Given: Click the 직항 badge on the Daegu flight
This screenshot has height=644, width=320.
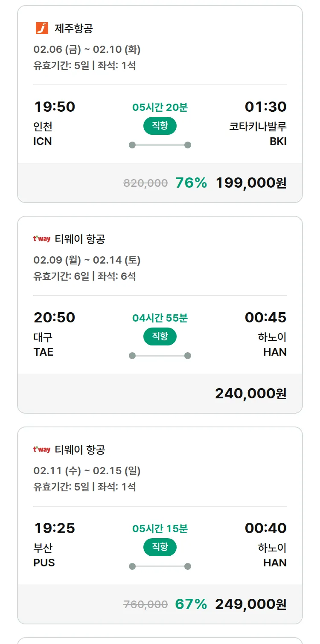Looking at the screenshot, I should [160, 337].
